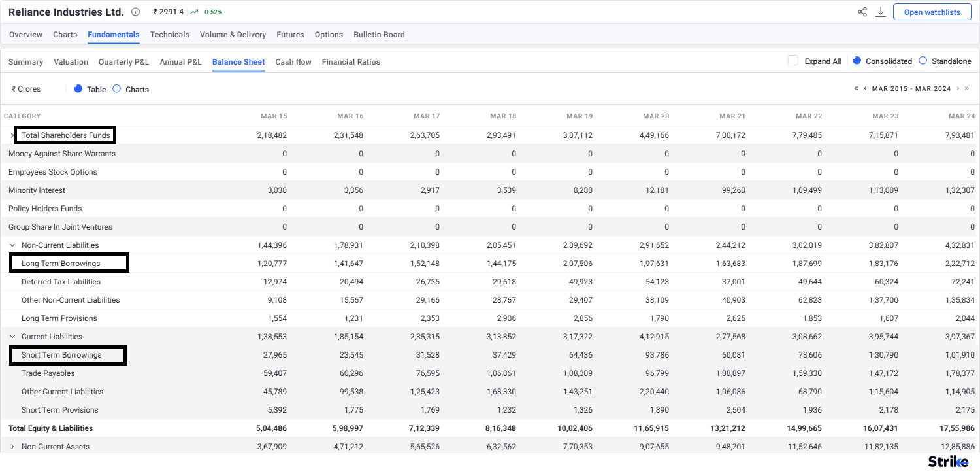This screenshot has width=980, height=476.
Task: Open the Technicals tab
Action: tap(169, 35)
